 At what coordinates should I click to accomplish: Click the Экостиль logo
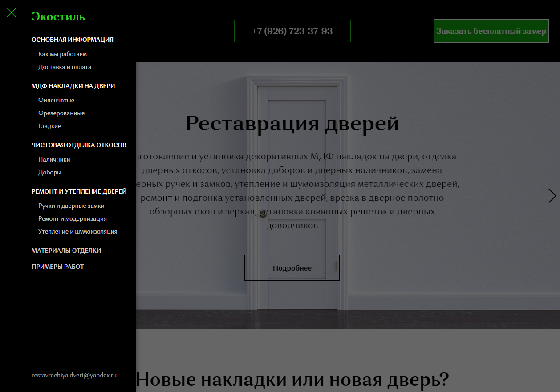coord(58,17)
